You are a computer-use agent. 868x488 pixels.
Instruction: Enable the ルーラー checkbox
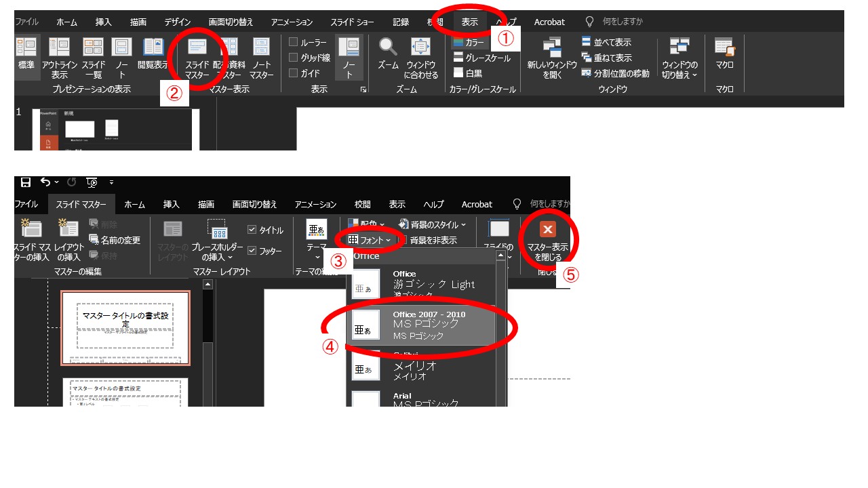(294, 43)
